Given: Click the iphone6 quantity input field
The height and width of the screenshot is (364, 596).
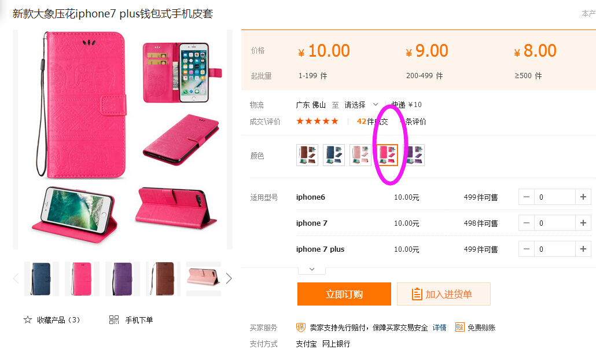Looking at the screenshot, I should click(x=554, y=197).
